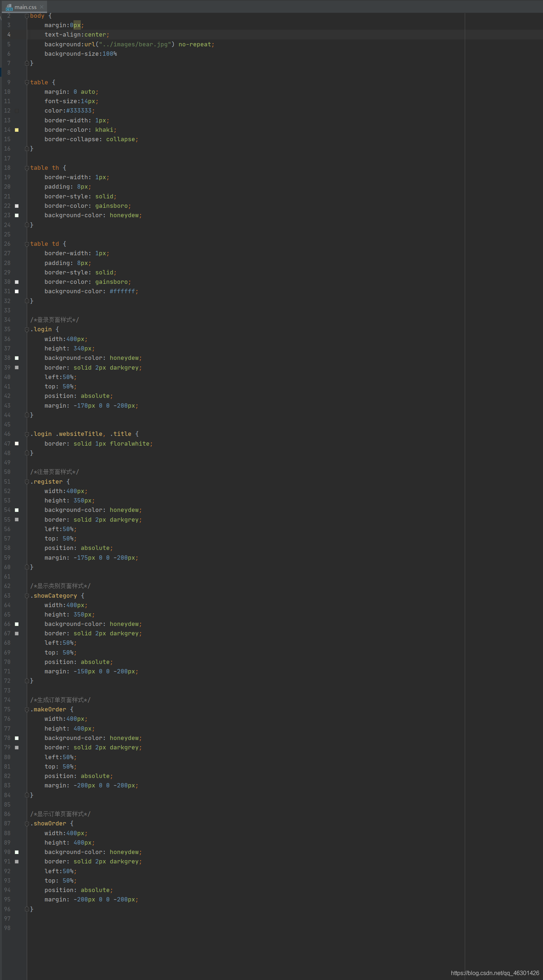Click fold end marker at line 44

(x=27, y=415)
